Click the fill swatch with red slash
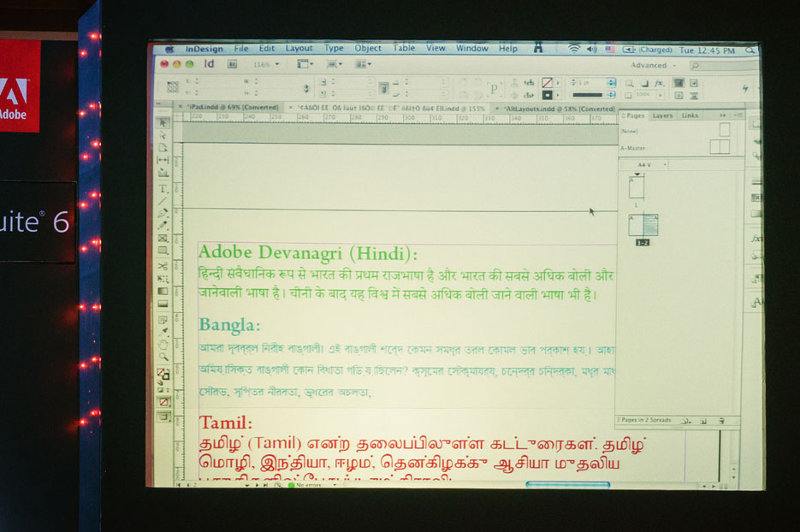 coord(547,83)
